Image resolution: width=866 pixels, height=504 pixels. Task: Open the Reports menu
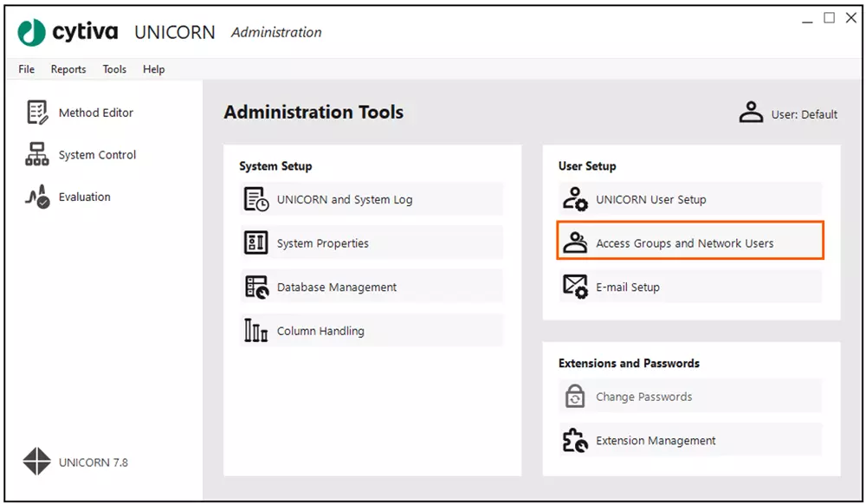tap(68, 69)
